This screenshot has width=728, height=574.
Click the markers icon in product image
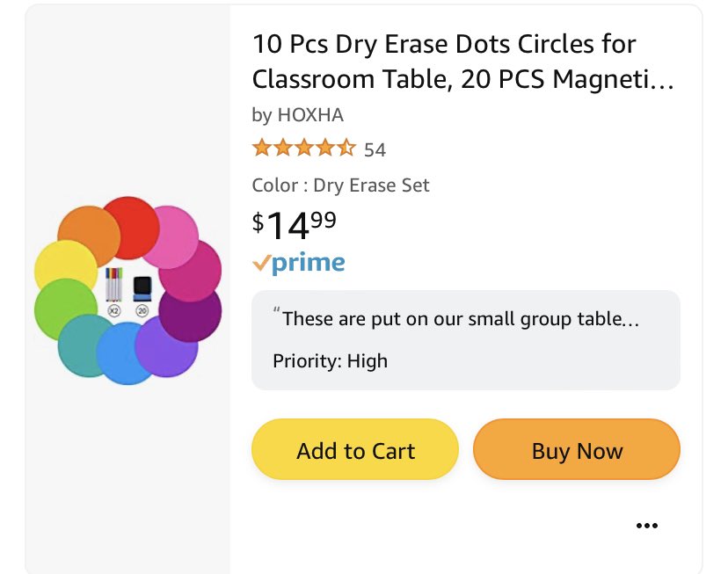(x=114, y=285)
